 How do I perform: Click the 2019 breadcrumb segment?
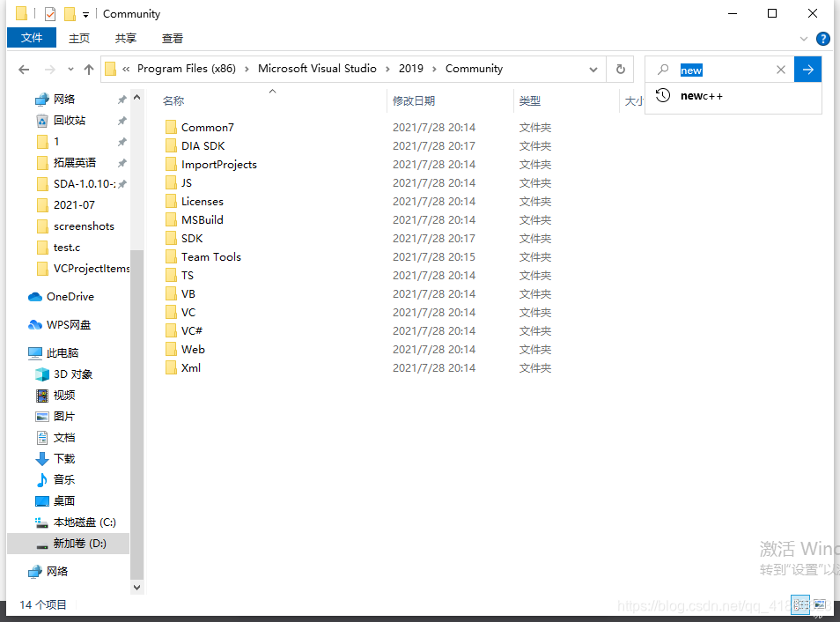click(411, 69)
